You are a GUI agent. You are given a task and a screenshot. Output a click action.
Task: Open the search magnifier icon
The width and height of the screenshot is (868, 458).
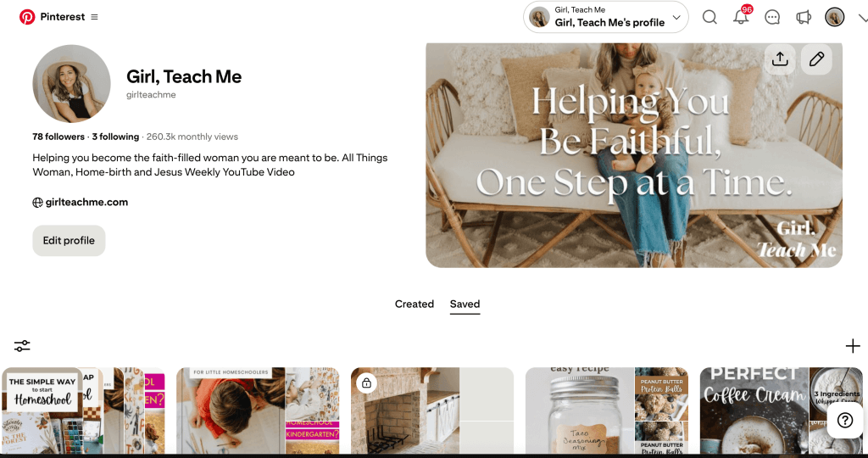click(709, 17)
